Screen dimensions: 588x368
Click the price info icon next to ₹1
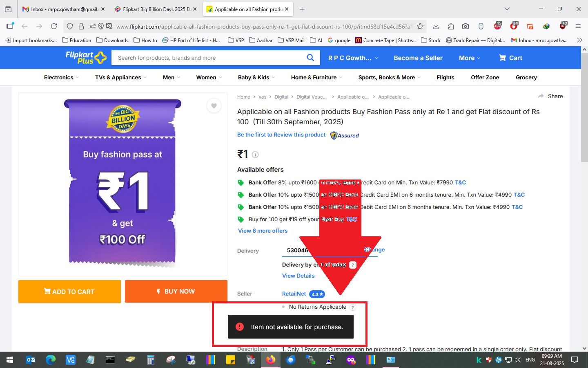coord(255,155)
